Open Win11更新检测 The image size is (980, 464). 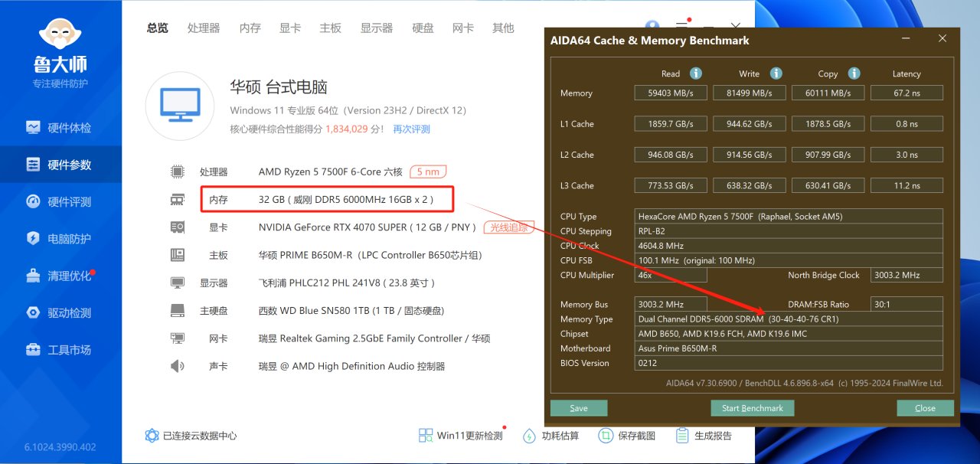pyautogui.click(x=460, y=436)
